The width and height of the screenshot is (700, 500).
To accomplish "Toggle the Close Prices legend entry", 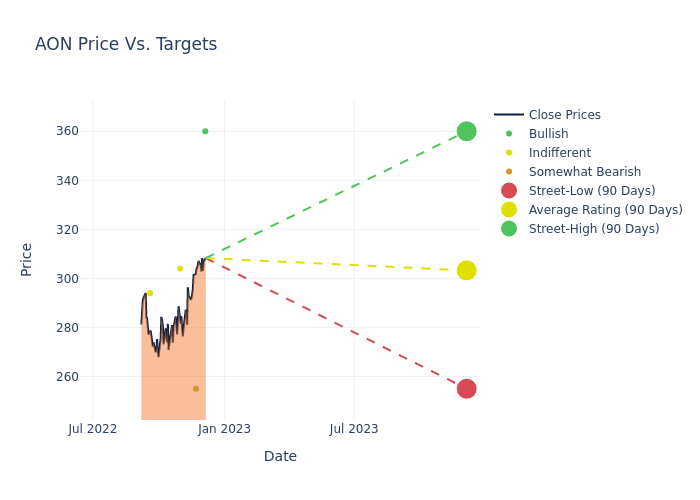I will pyautogui.click(x=564, y=115).
